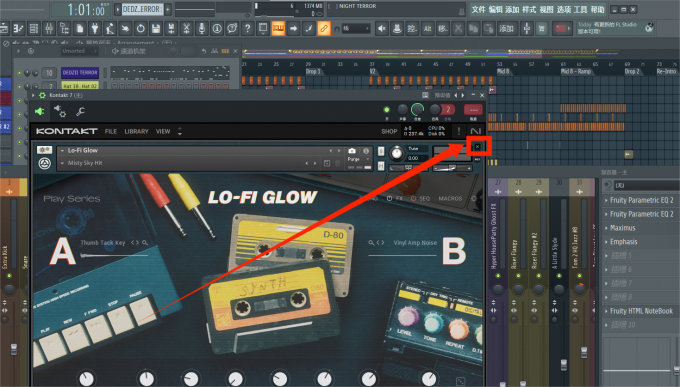This screenshot has height=387, width=680.
Task: Open the Purge dropdown
Action: (359, 160)
